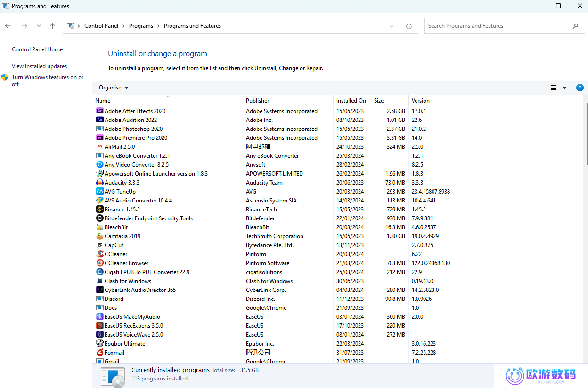Open Turn Windows features on or off
588x388 pixels.
(48, 81)
